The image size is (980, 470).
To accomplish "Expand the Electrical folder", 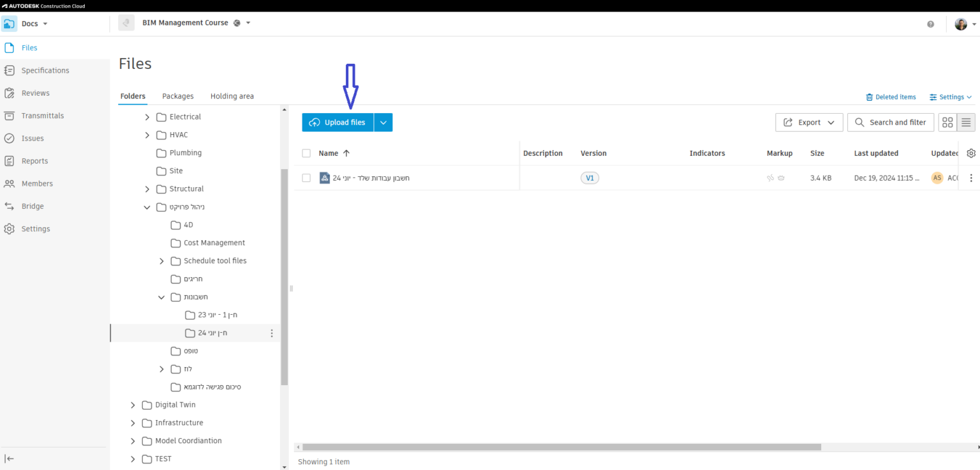I will tap(147, 117).
